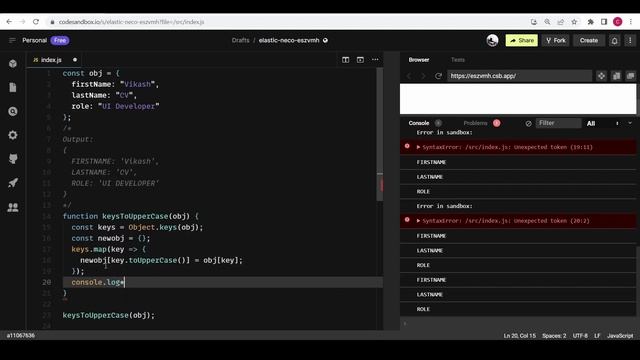640x360 pixels.
Task: Click the a11067636 status bar text
Action: click(21, 336)
